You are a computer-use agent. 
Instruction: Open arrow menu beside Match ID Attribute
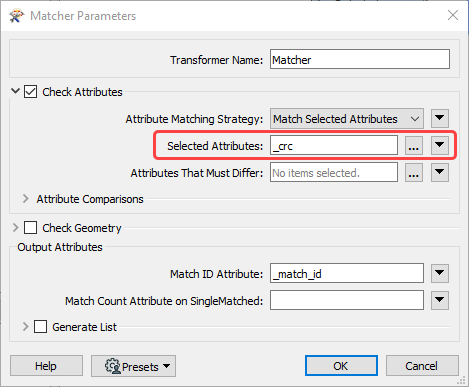pyautogui.click(x=440, y=273)
